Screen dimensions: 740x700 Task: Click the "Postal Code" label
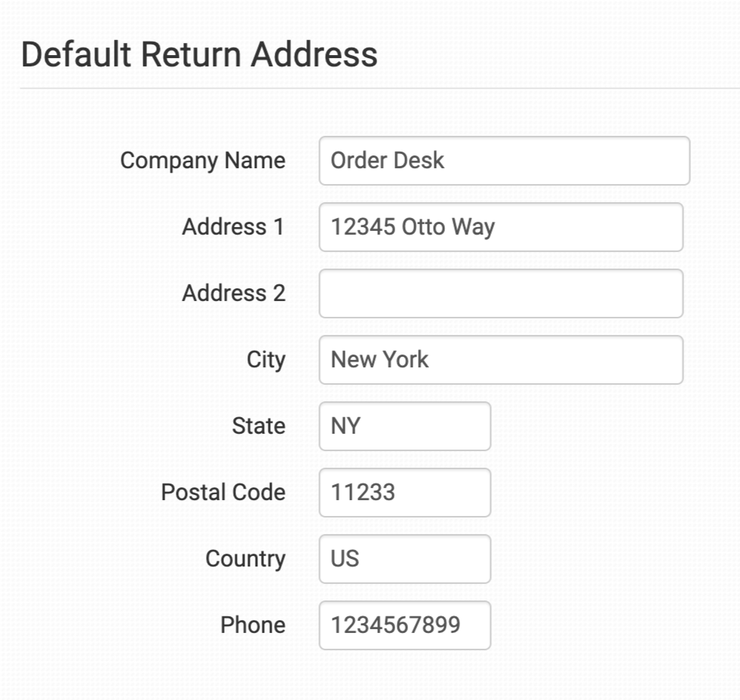pos(223,493)
